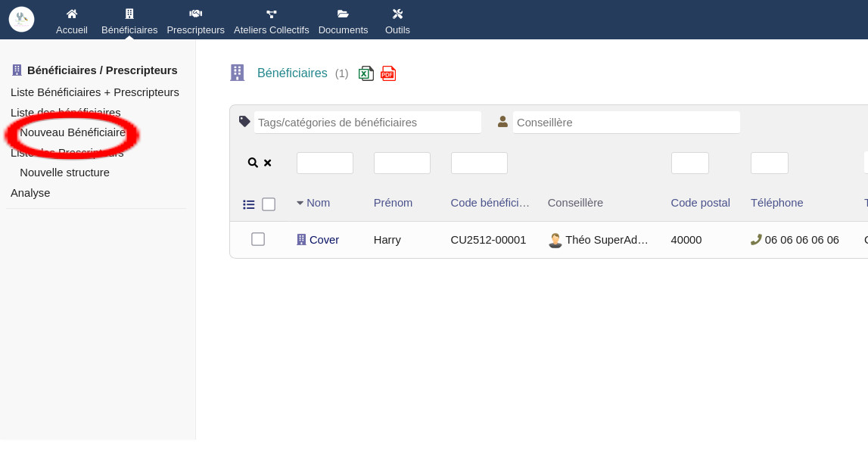Click the phone icon next to 06 06 06 06 06
Viewport: 868px width, 454px height.
[756, 240]
